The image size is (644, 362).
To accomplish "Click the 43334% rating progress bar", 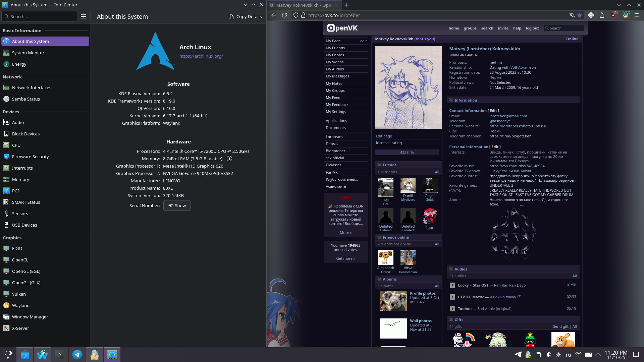I will point(407,153).
